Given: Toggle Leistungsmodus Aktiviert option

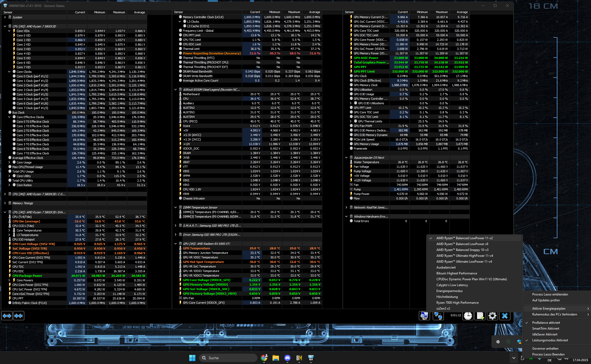Looking at the screenshot, I should pos(550,340).
